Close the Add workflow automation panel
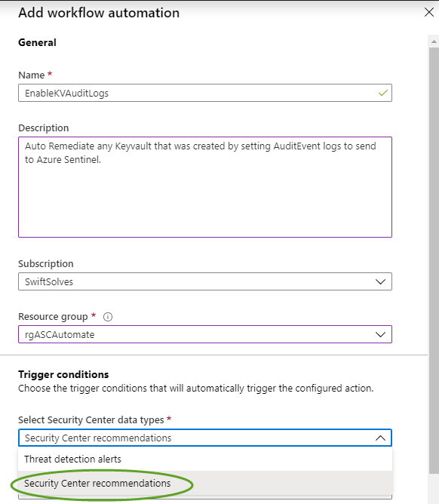439x504 pixels. tap(429, 12)
